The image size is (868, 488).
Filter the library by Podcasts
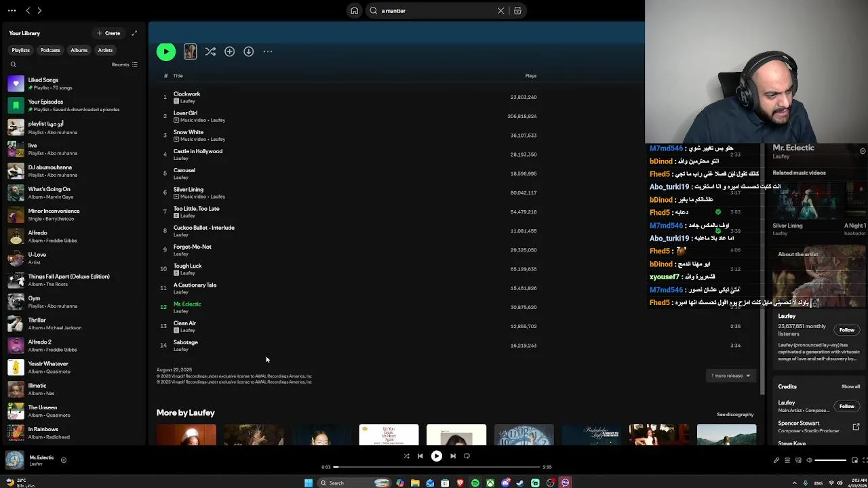(50, 50)
